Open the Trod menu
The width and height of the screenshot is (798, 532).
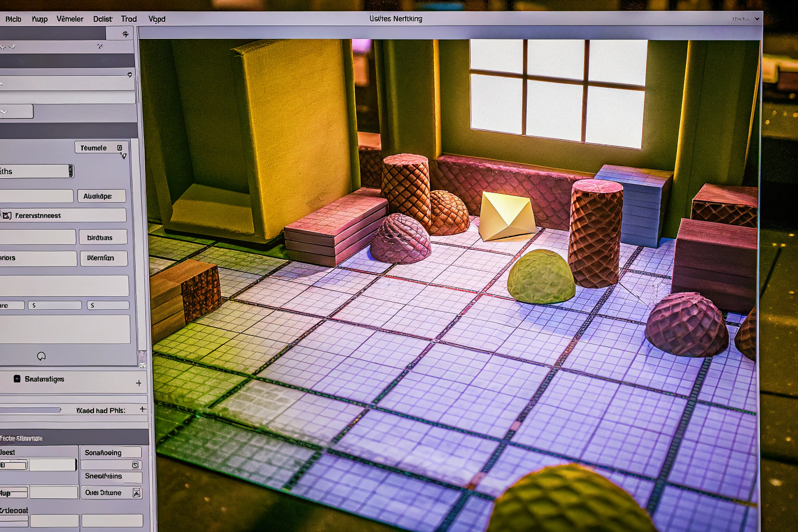129,19
